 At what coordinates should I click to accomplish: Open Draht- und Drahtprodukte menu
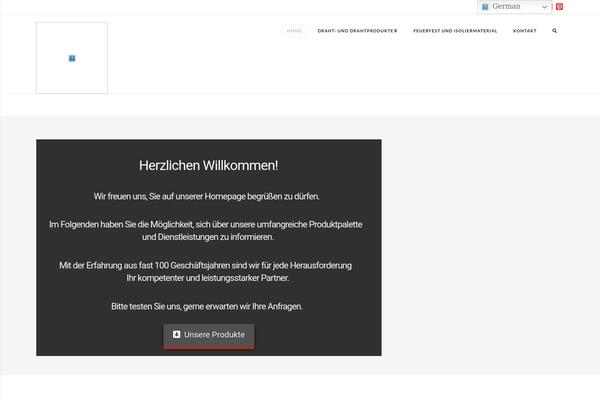pyautogui.click(x=357, y=31)
